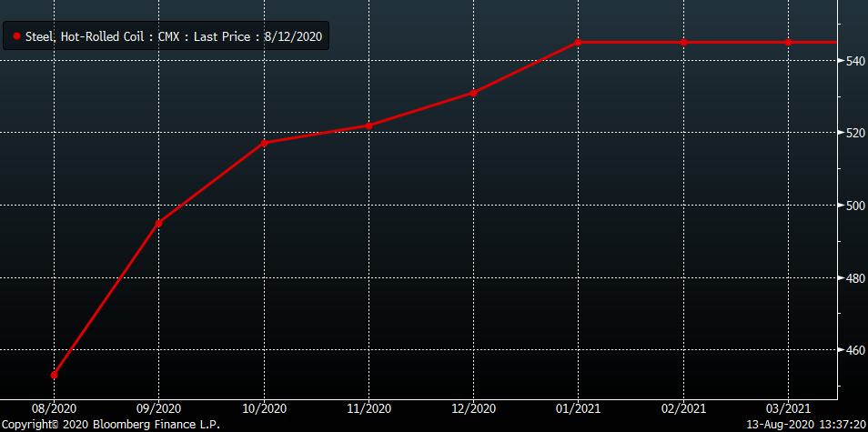Click the red legend dot for Steel
868x432 pixels.
(x=16, y=36)
